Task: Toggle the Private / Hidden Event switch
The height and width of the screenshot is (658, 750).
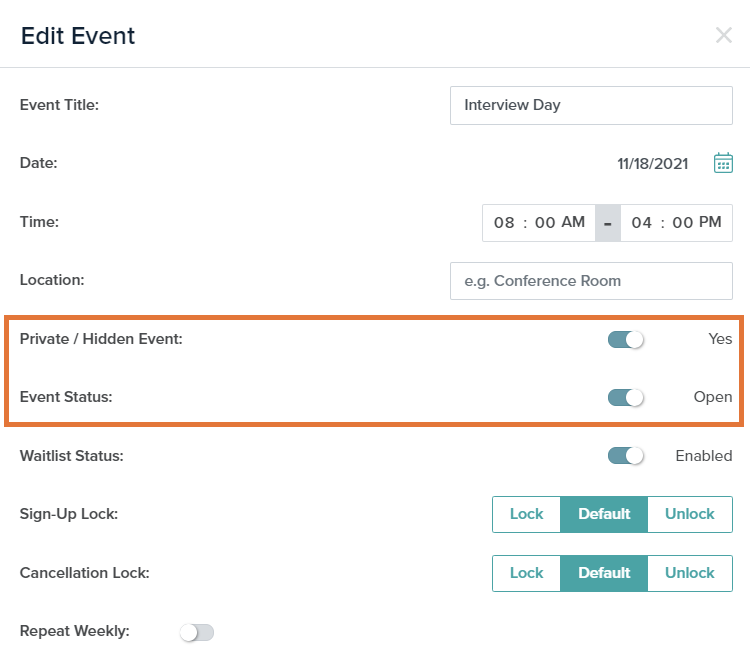Action: [x=625, y=339]
